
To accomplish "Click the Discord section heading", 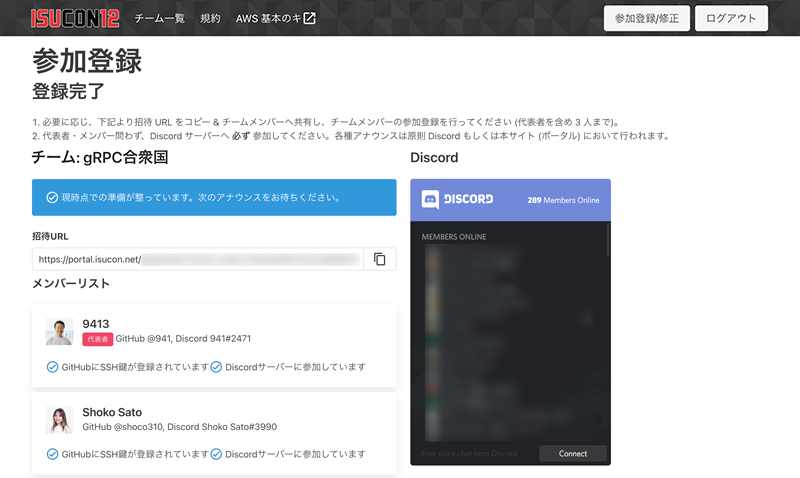I will pos(434,158).
